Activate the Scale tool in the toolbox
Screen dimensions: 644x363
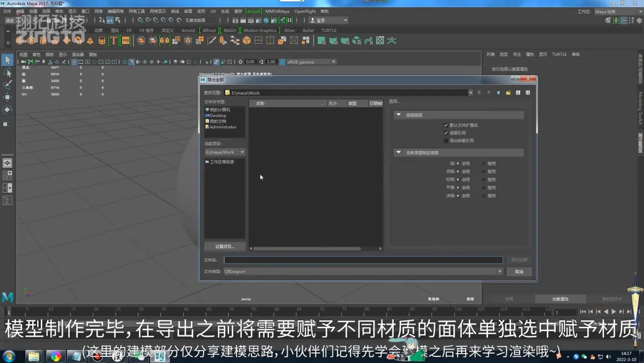8,122
